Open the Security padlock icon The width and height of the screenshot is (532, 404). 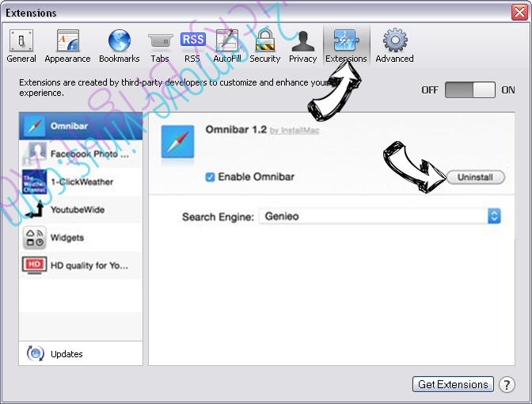click(x=265, y=40)
